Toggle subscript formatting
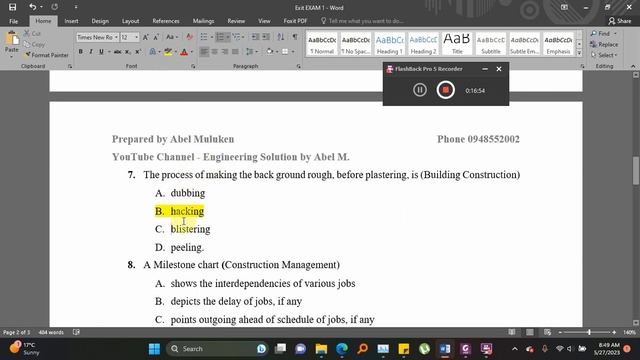Viewport: 640px width, 360px height. coord(128,52)
